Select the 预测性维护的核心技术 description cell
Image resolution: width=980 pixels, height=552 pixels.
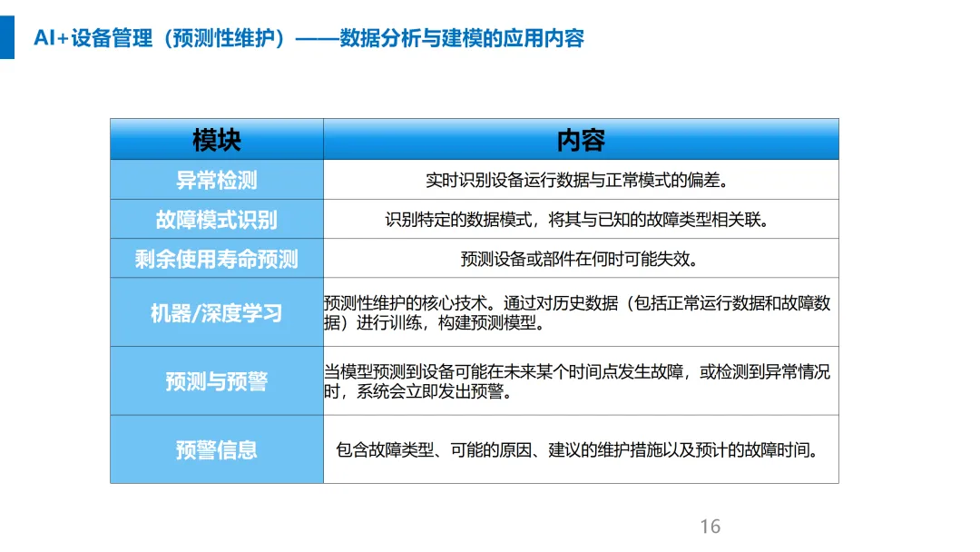[x=581, y=312]
